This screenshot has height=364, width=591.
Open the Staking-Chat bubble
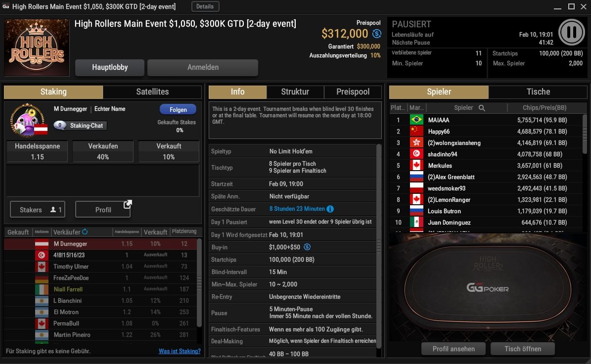coord(80,126)
